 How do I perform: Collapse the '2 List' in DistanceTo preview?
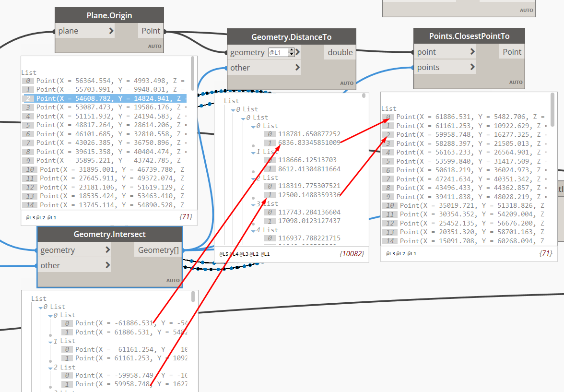[x=252, y=178]
